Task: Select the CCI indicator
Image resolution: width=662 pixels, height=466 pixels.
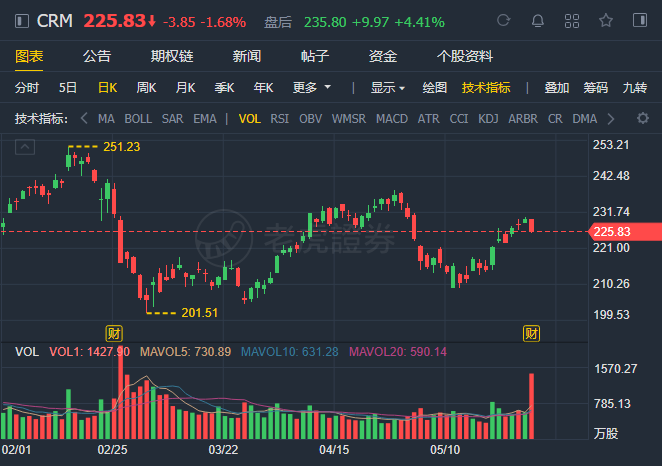Action: click(459, 119)
